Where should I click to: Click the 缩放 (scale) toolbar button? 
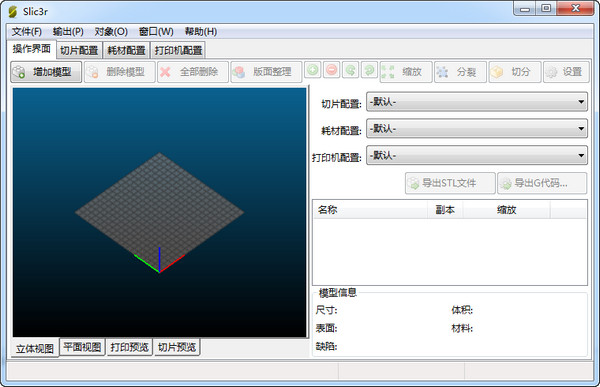tap(406, 72)
